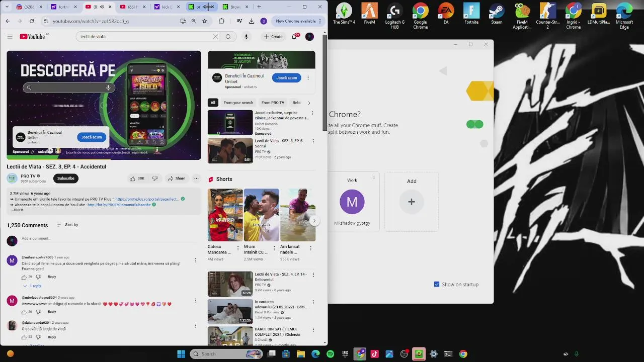
Task: Expand the 1 reply thread
Action: [x=32, y=286]
